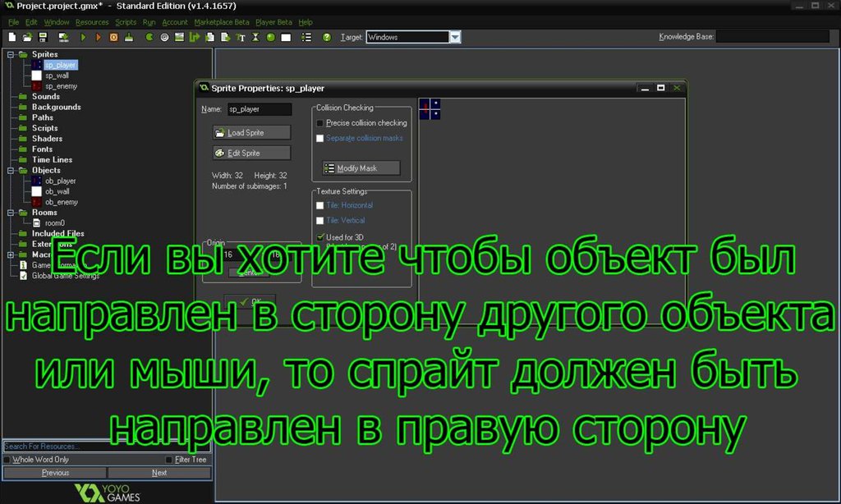Click the sprite Name input field
This screenshot has width=841, height=504.
[x=260, y=109]
